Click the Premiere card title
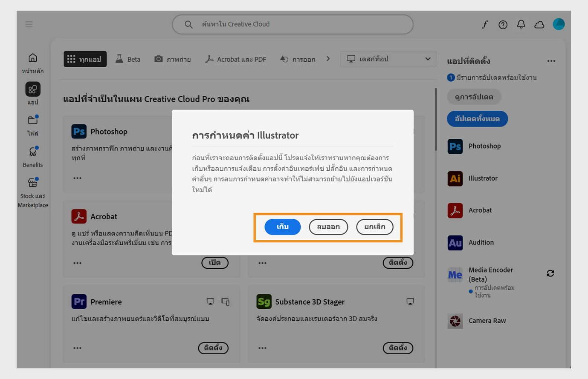 coord(106,302)
